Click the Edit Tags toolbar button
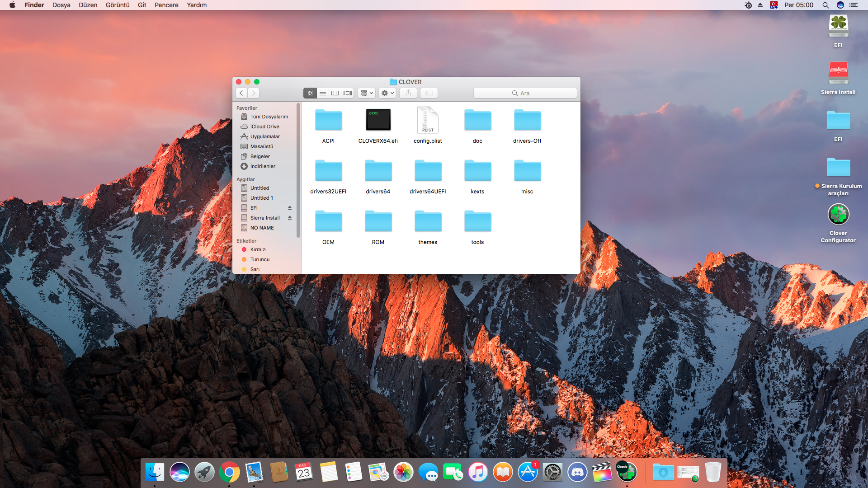 pos(429,93)
